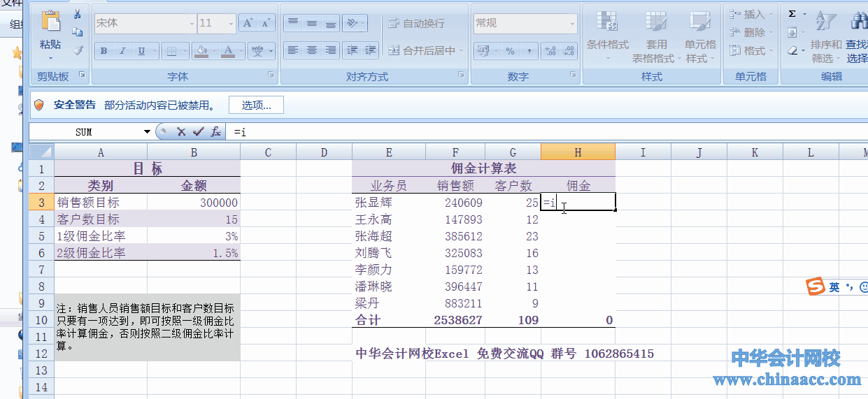Expand the Name Box dropdown showing SUM
The width and height of the screenshot is (868, 399).
coord(147,131)
